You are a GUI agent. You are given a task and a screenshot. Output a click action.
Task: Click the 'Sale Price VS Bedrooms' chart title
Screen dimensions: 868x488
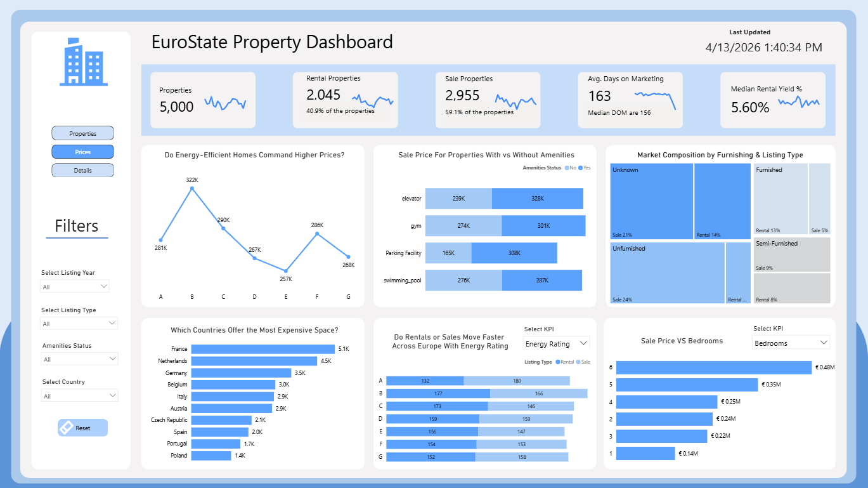pyautogui.click(x=682, y=341)
